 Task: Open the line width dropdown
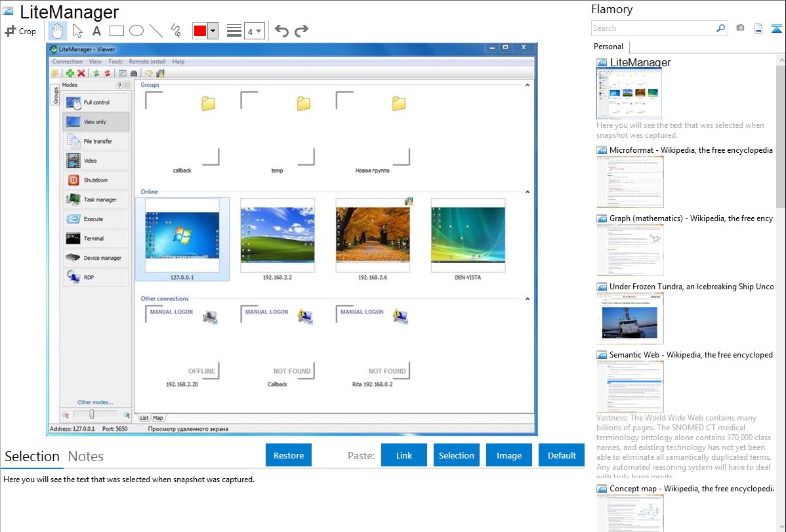255,31
